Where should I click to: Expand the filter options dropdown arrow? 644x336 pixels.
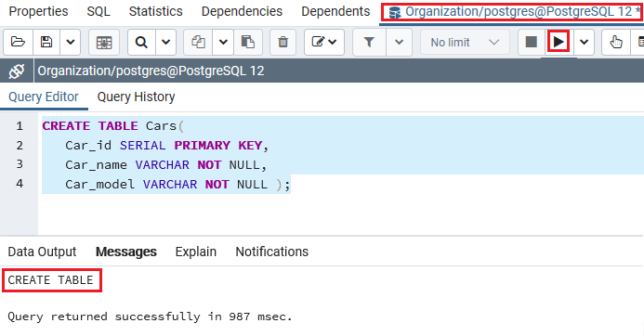click(399, 42)
